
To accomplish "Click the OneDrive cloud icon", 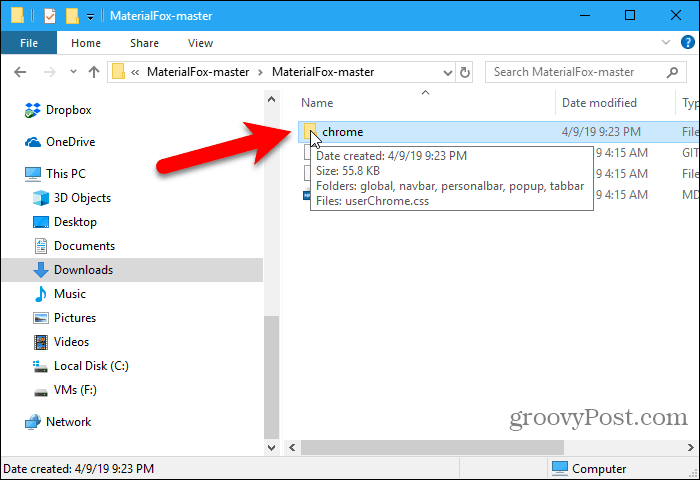I will point(33,142).
